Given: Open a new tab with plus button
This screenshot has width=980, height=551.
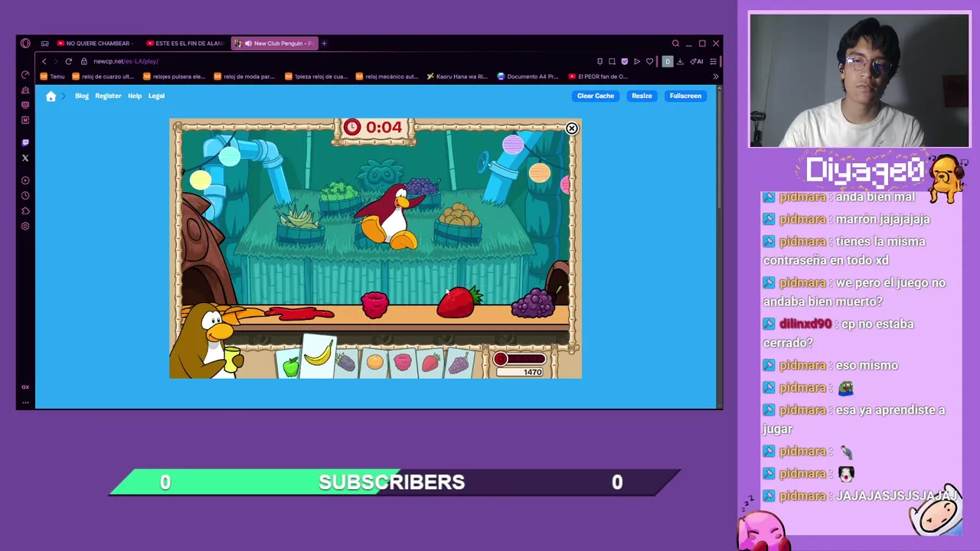Looking at the screenshot, I should point(324,44).
